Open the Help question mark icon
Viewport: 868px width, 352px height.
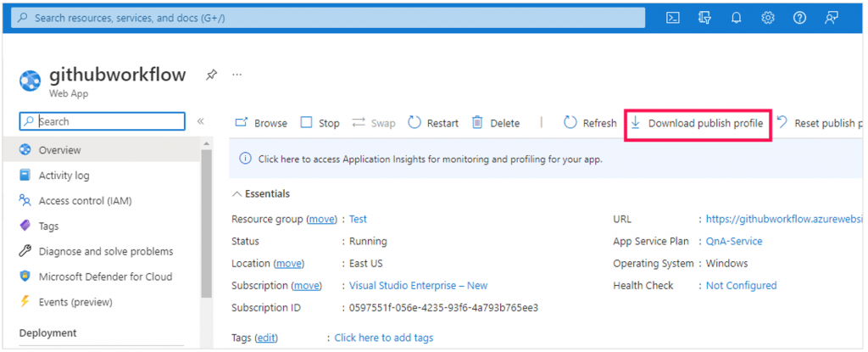click(x=799, y=18)
